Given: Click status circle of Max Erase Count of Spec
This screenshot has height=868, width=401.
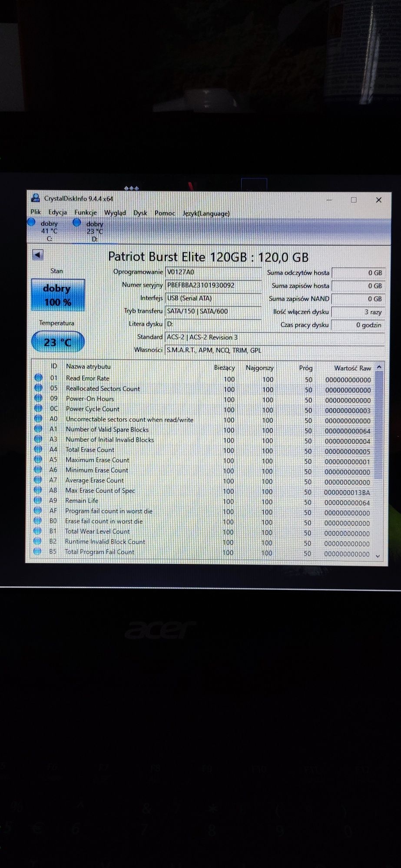Looking at the screenshot, I should coord(38,490).
